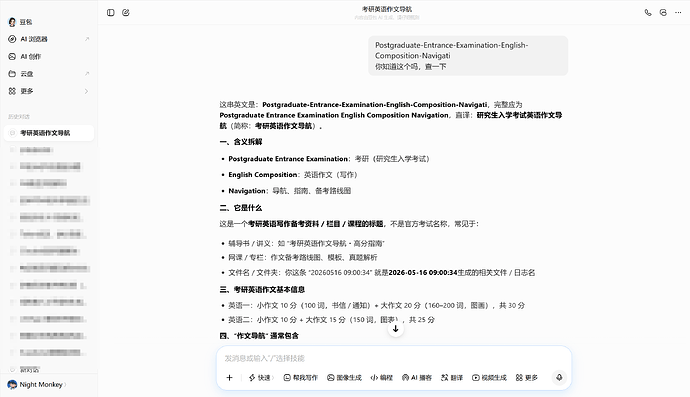Click the bullet starting '辅导书 / 讲义'

(306, 243)
